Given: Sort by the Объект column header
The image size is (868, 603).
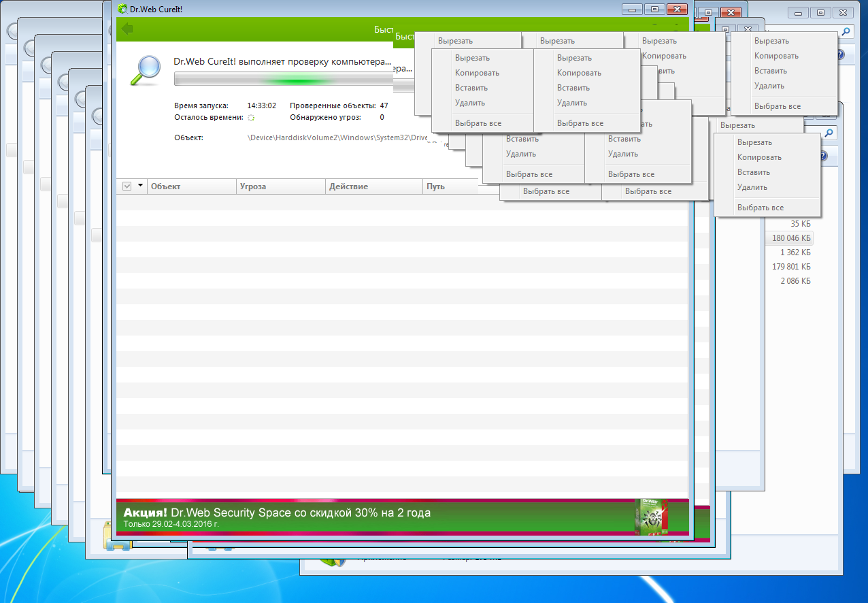Looking at the screenshot, I should [x=190, y=186].
